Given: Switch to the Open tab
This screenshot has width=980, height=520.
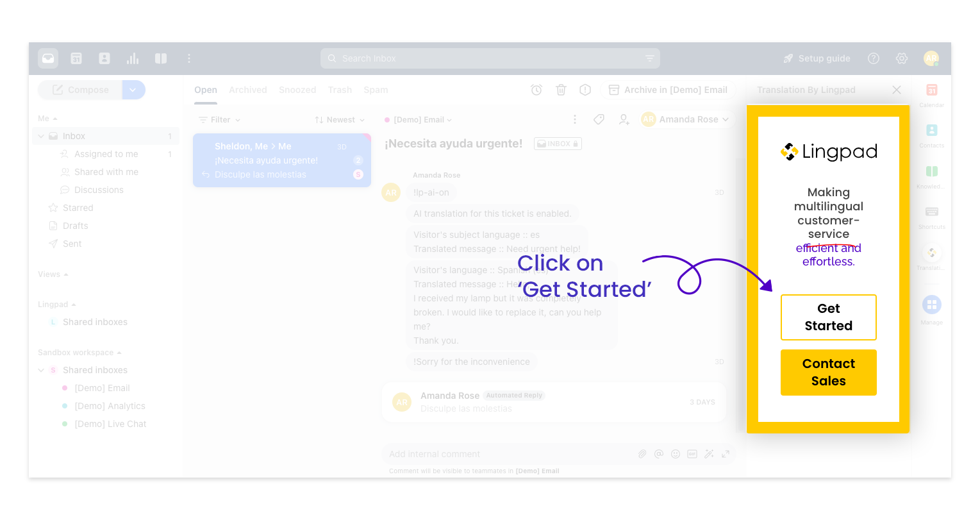Looking at the screenshot, I should [x=206, y=90].
